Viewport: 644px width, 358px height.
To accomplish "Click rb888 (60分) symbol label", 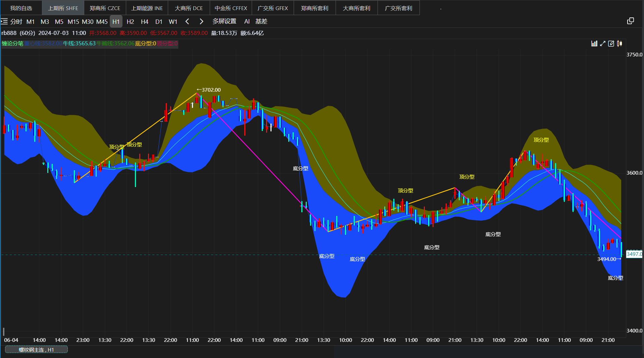I will 18,33.
